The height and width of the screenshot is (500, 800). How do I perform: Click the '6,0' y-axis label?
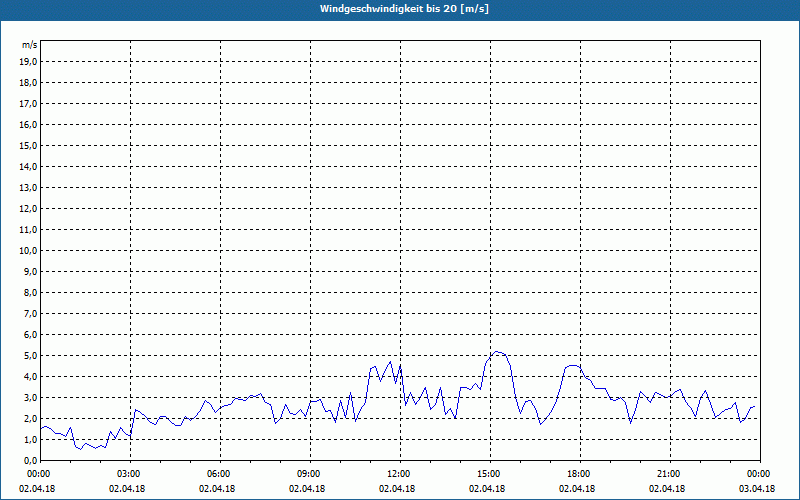click(x=30, y=334)
